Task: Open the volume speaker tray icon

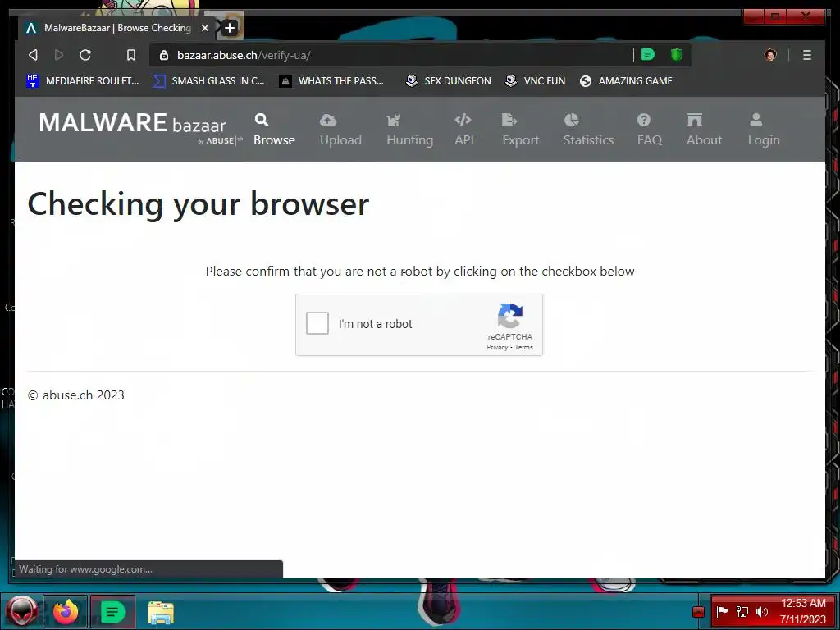Action: [762, 611]
